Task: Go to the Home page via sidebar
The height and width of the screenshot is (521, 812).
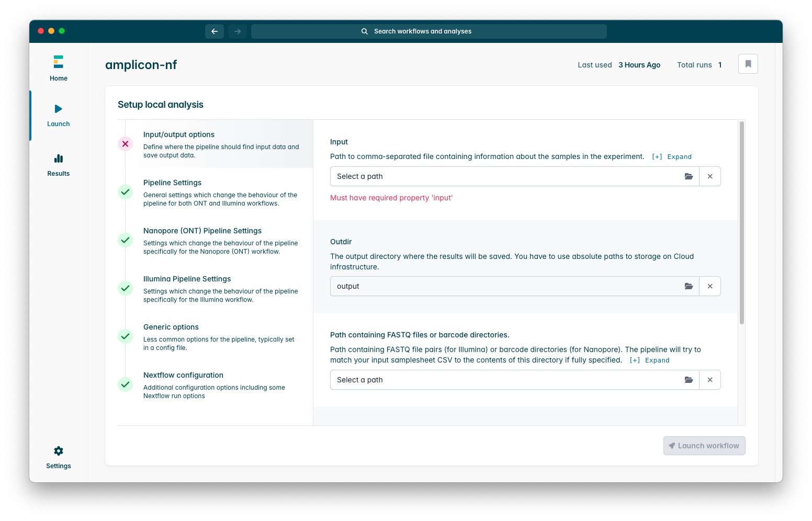Action: (59, 68)
